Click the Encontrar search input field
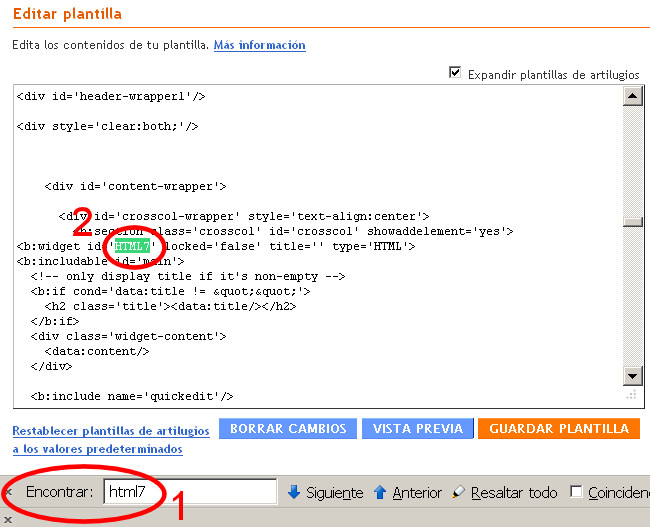 (x=190, y=492)
